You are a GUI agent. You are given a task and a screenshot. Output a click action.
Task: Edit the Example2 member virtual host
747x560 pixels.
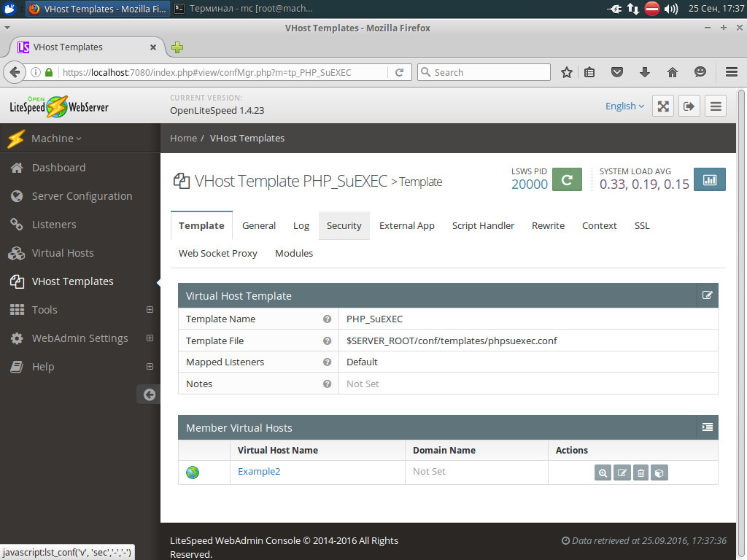622,472
